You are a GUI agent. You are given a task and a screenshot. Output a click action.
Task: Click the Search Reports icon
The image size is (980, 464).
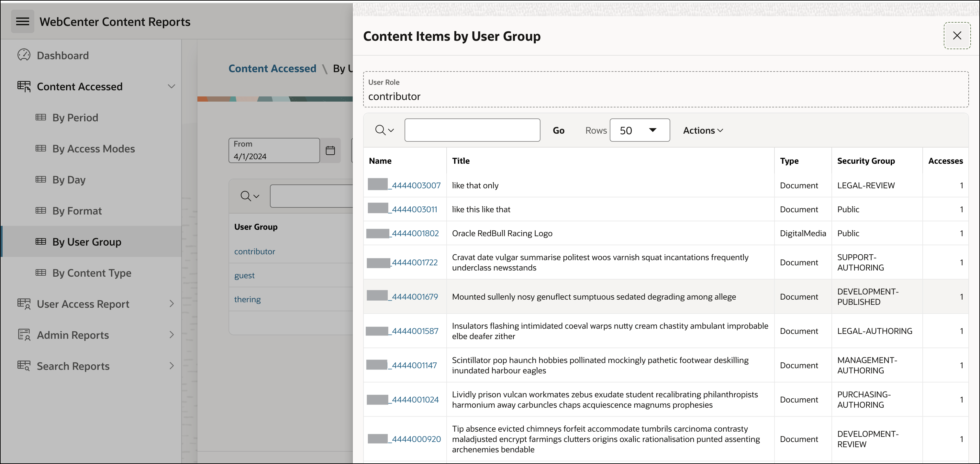coord(24,366)
